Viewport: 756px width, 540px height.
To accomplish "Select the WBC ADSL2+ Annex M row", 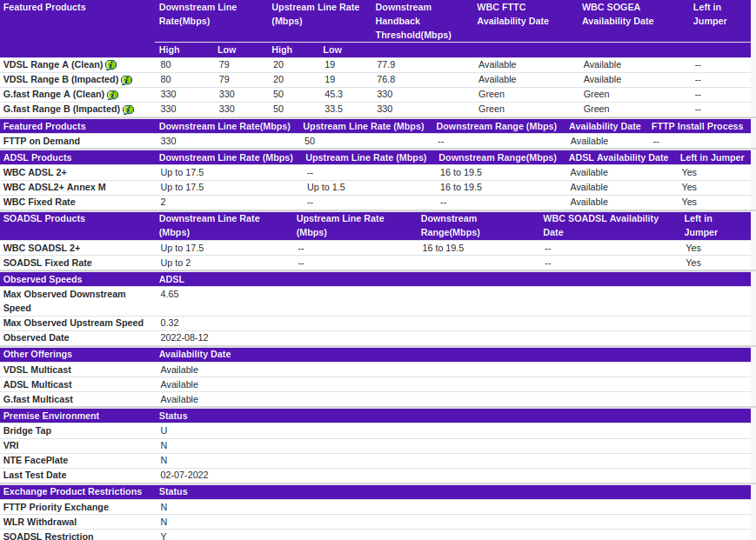I will point(55,187).
